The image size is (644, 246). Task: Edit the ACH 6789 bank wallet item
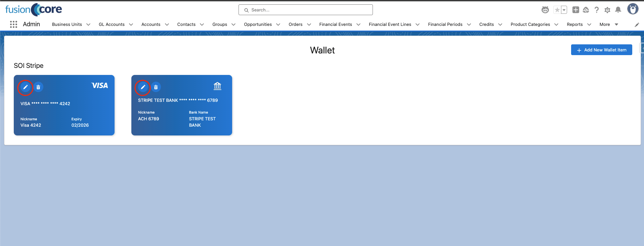[143, 87]
